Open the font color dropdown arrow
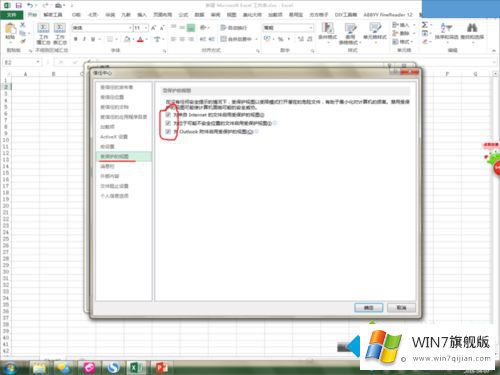The height and width of the screenshot is (375, 500). [x=146, y=39]
